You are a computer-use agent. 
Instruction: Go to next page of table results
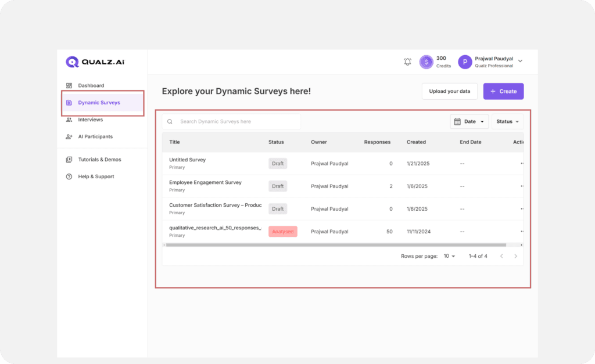(515, 256)
